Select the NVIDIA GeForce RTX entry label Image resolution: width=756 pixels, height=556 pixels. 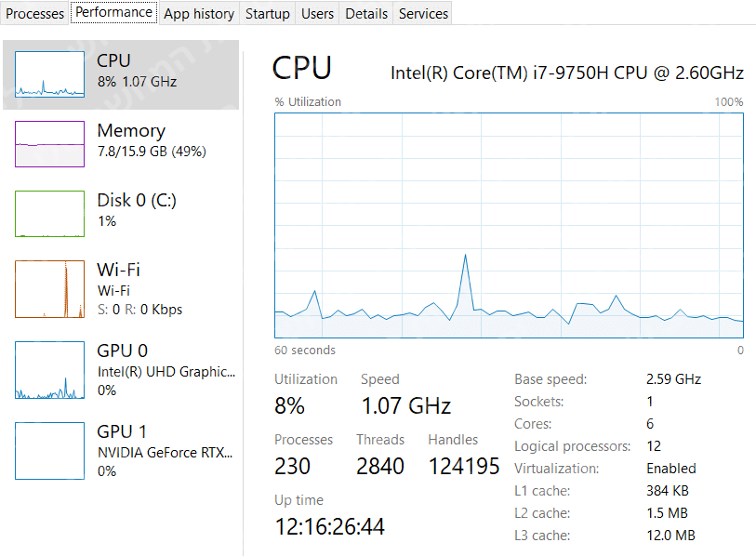pos(166,453)
